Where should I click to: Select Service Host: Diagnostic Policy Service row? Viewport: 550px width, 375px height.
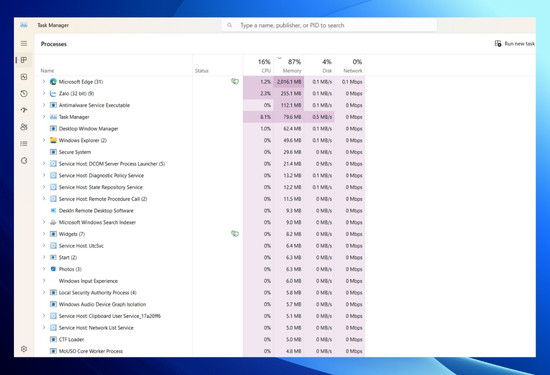pyautogui.click(x=200, y=175)
